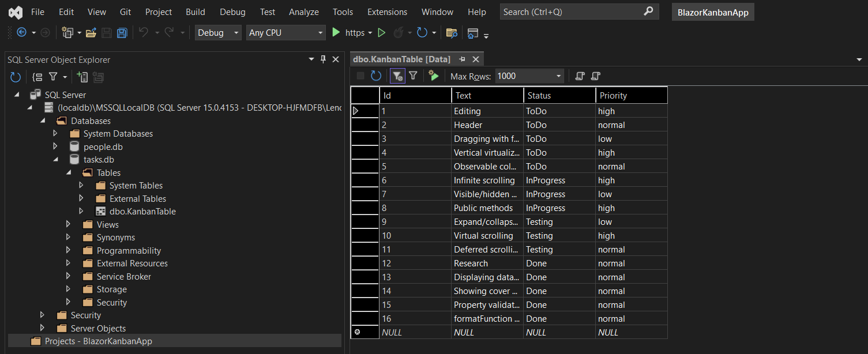This screenshot has width=868, height=354.
Task: Click the Priority column header
Action: 632,96
